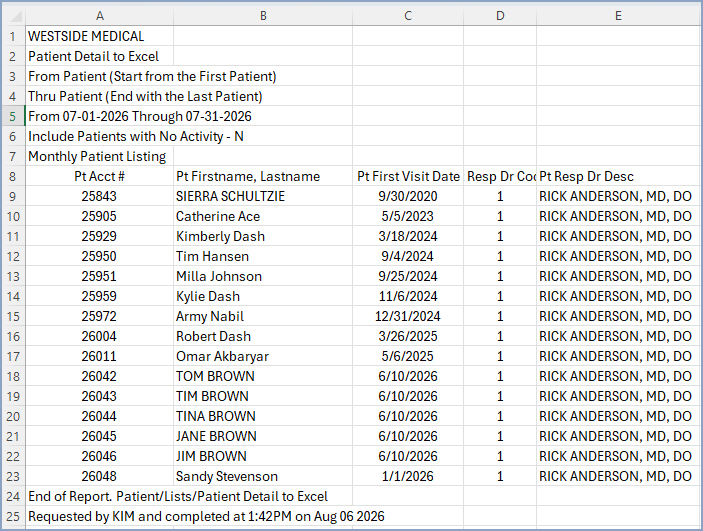
Task: Select row 5 header
Action: (x=13, y=117)
